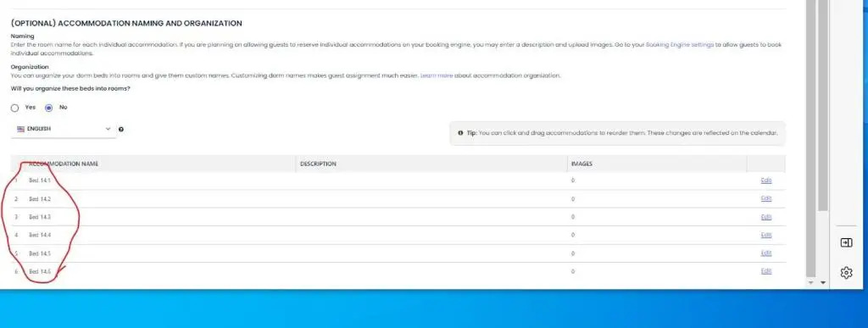Click the image count in Bed 14.4 row
The image size is (868, 328).
pos(573,235)
